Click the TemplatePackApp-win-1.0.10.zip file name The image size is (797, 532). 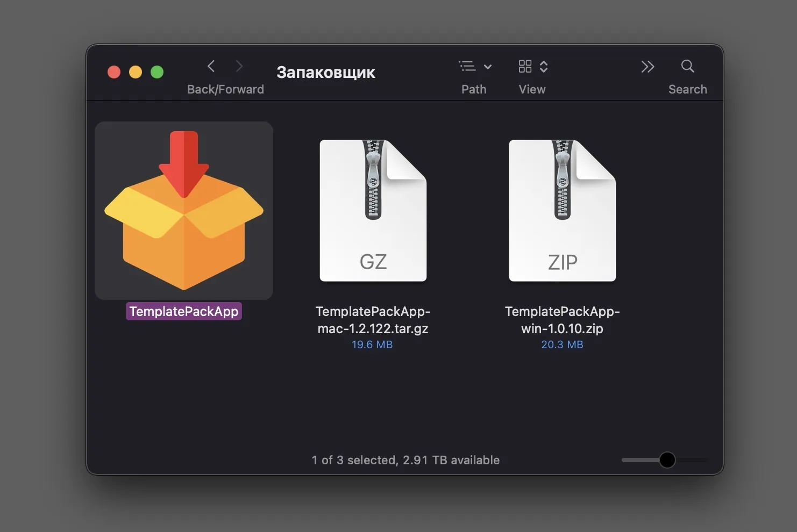(562, 320)
